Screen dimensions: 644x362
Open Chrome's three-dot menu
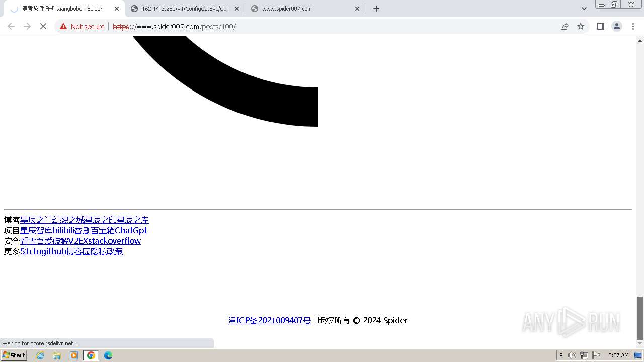tap(633, 26)
